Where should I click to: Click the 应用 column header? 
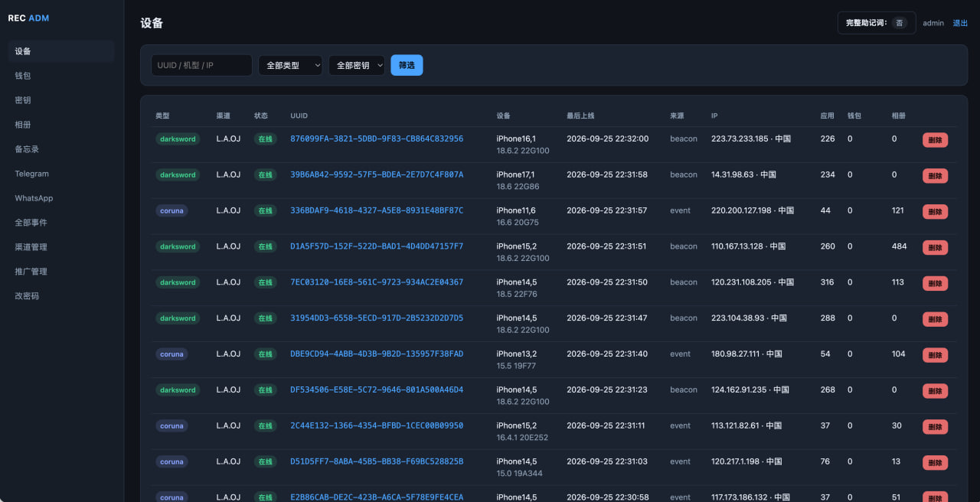coord(828,116)
